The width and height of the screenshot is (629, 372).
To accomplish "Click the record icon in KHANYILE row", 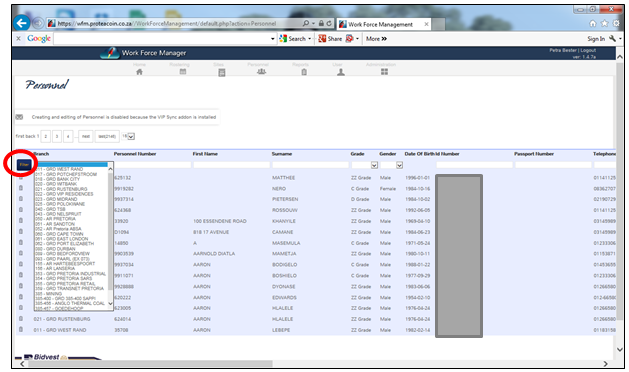I will (21, 220).
